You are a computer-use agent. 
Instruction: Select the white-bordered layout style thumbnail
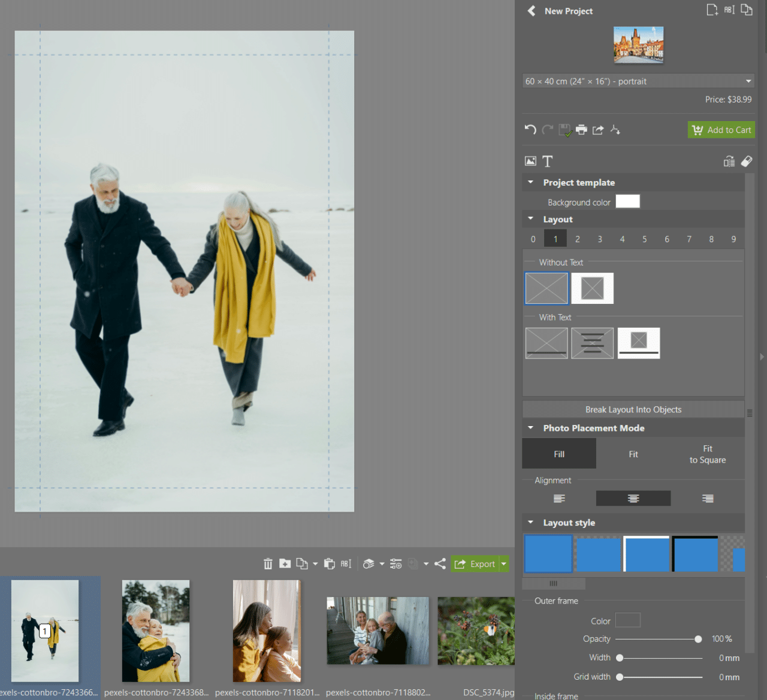coord(647,553)
